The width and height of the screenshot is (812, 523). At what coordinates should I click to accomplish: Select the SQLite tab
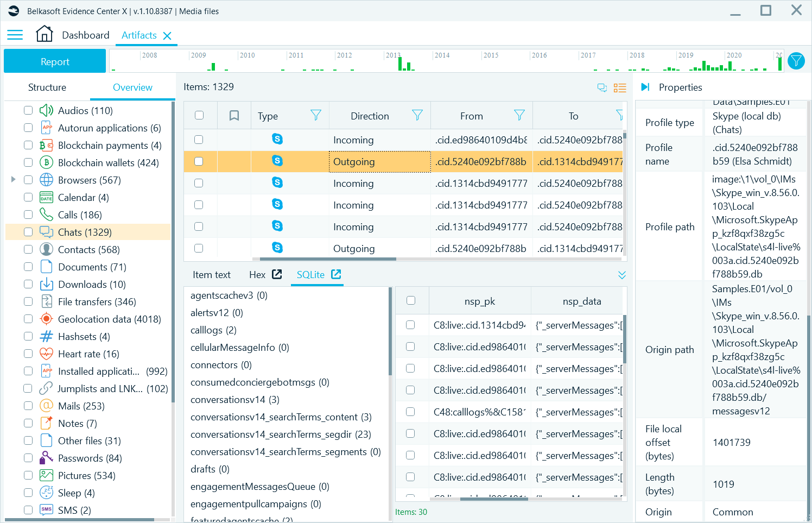point(310,275)
